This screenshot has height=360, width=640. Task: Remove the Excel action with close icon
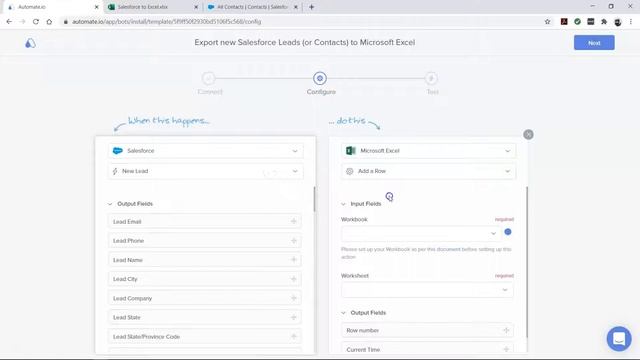click(x=528, y=134)
